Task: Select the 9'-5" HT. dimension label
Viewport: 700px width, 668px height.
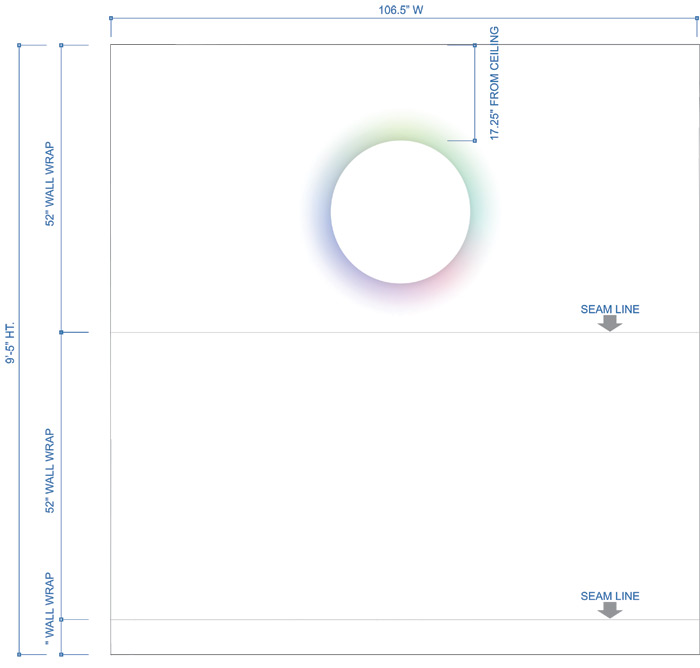Action: click(10, 342)
